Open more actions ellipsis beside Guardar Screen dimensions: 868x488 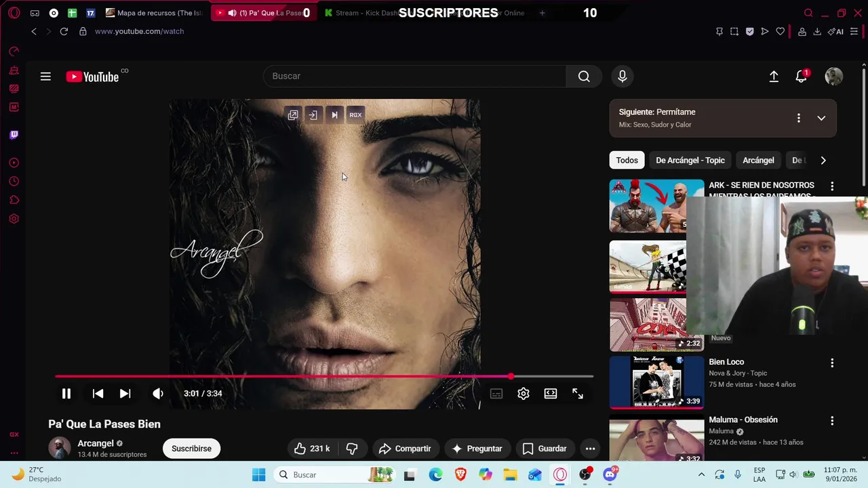[x=590, y=449]
